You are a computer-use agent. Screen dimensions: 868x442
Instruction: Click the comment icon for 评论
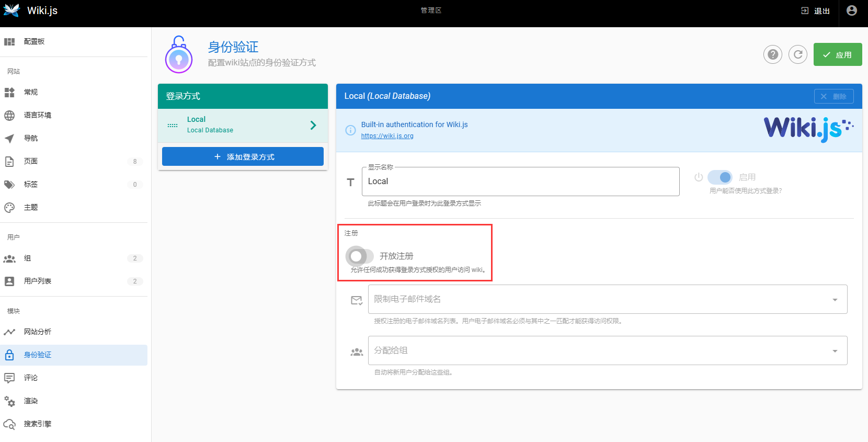coord(9,378)
